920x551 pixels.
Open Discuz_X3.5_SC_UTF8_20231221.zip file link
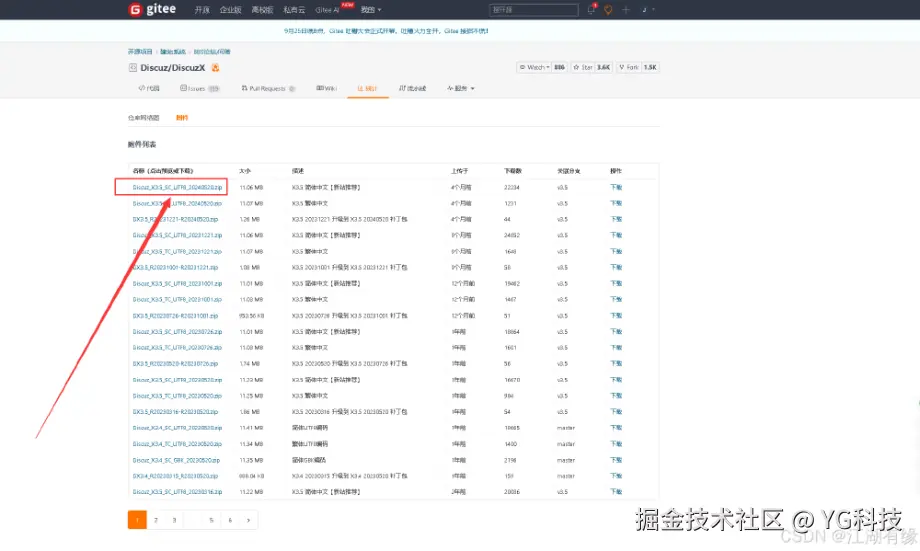click(x=177, y=235)
